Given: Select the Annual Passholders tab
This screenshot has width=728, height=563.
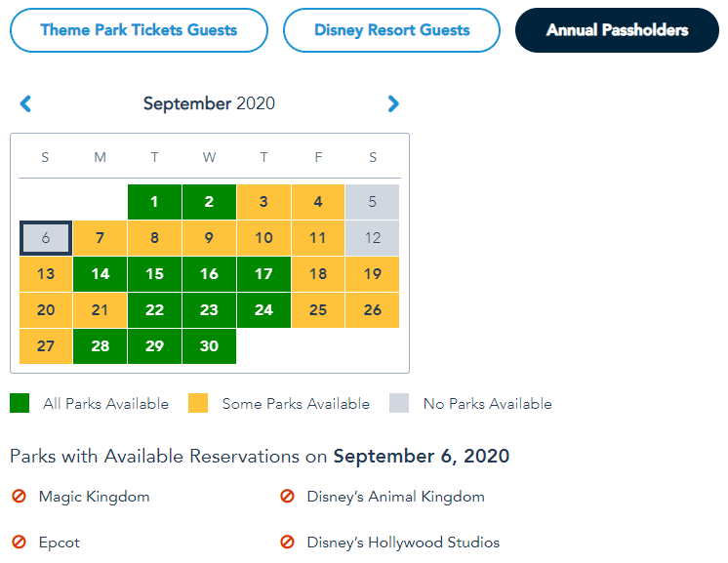Looking at the screenshot, I should pyautogui.click(x=617, y=30).
